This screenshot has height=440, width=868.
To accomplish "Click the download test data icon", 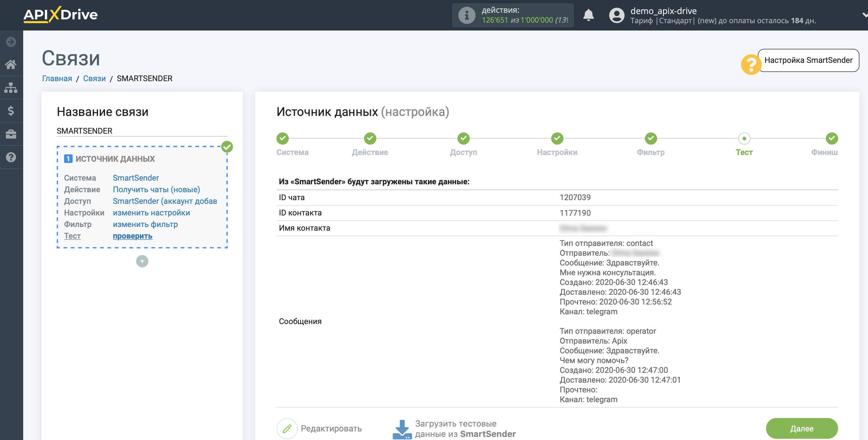I will point(402,429).
